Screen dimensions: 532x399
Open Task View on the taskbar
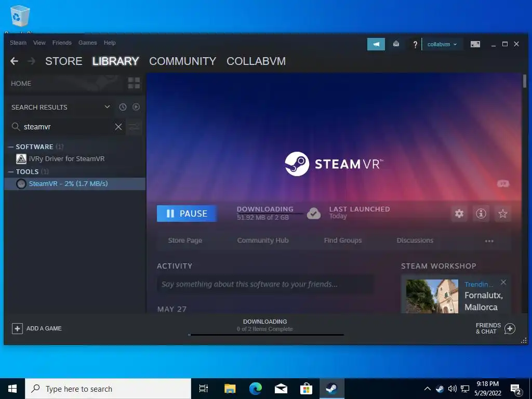pyautogui.click(x=204, y=389)
